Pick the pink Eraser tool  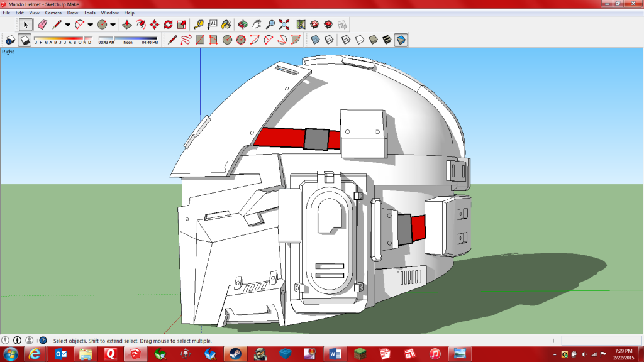point(42,25)
